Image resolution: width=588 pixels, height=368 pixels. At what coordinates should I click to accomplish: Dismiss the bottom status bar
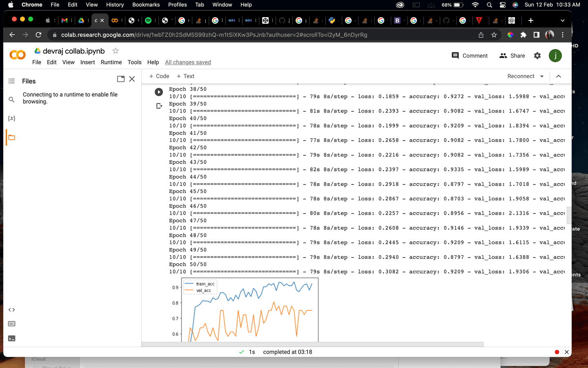point(566,352)
